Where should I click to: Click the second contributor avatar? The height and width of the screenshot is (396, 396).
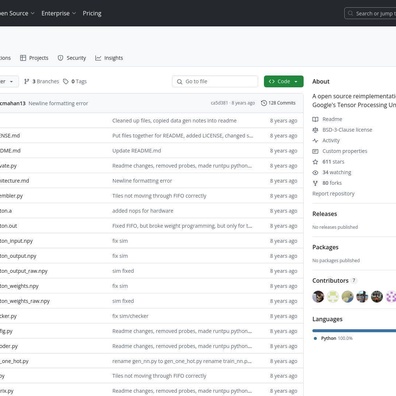[333, 296]
